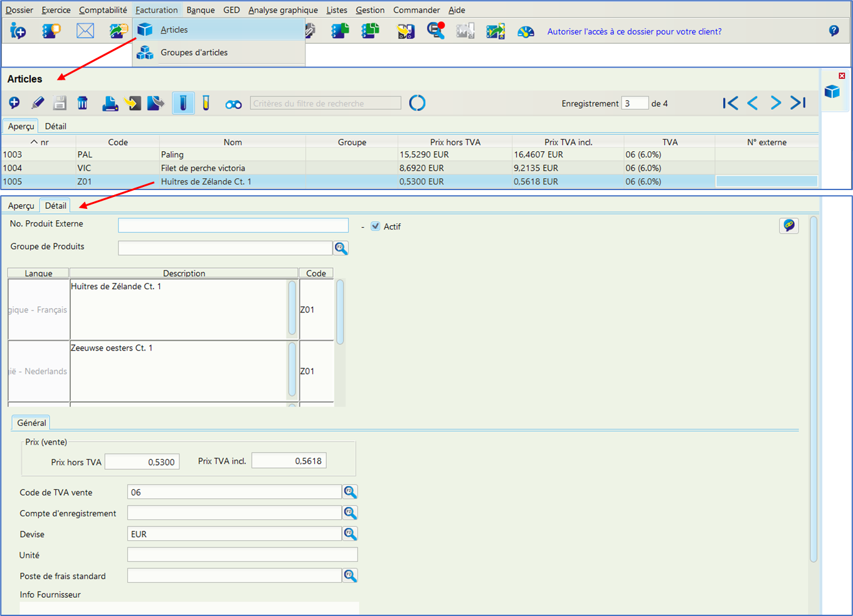Open the Banque menu
Image resolution: width=853 pixels, height=616 pixels.
click(201, 10)
